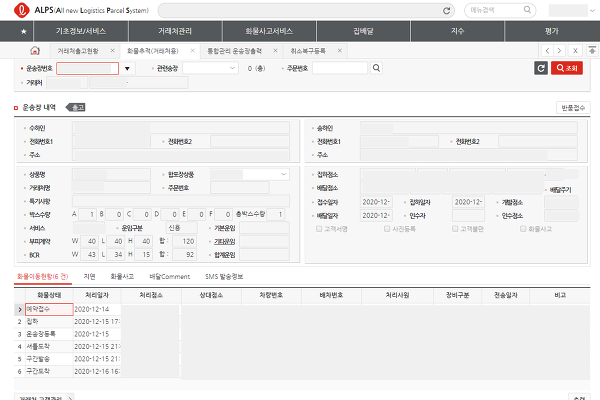The width and height of the screenshot is (600, 400).
Task: Open the 관련송장 combo box
Action: [x=210, y=68]
